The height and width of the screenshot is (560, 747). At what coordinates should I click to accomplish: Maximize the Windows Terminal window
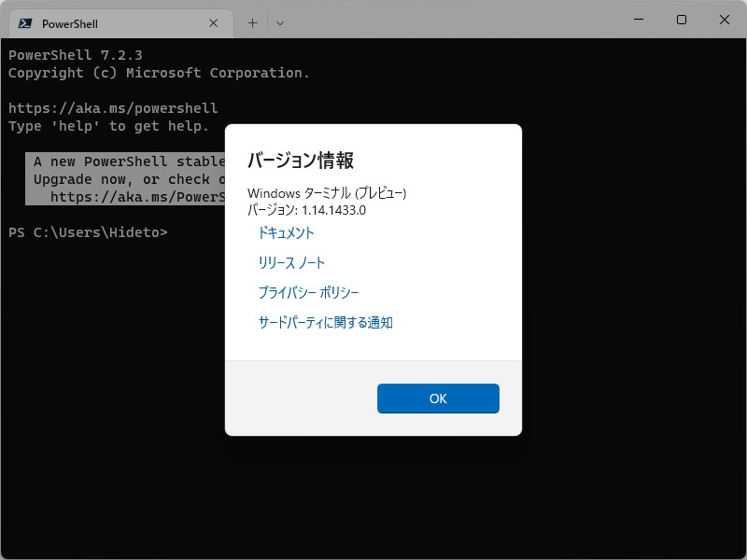[681, 19]
